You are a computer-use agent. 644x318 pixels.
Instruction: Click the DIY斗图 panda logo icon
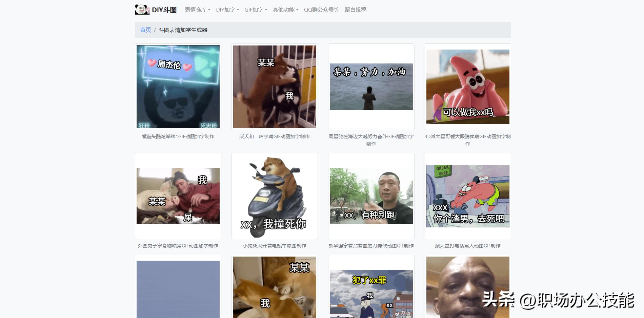(x=142, y=9)
